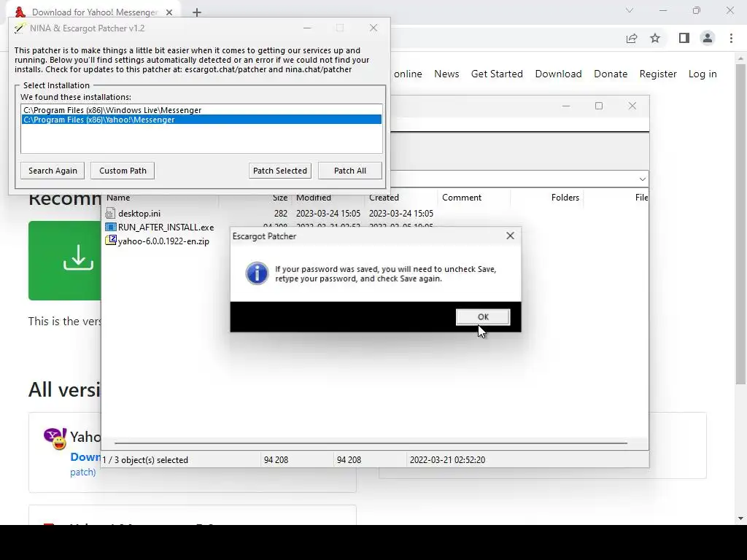Viewport: 747px width, 560px height.
Task: Click the RUN_AFTER_INSTALL.exe file icon
Action: tap(111, 227)
